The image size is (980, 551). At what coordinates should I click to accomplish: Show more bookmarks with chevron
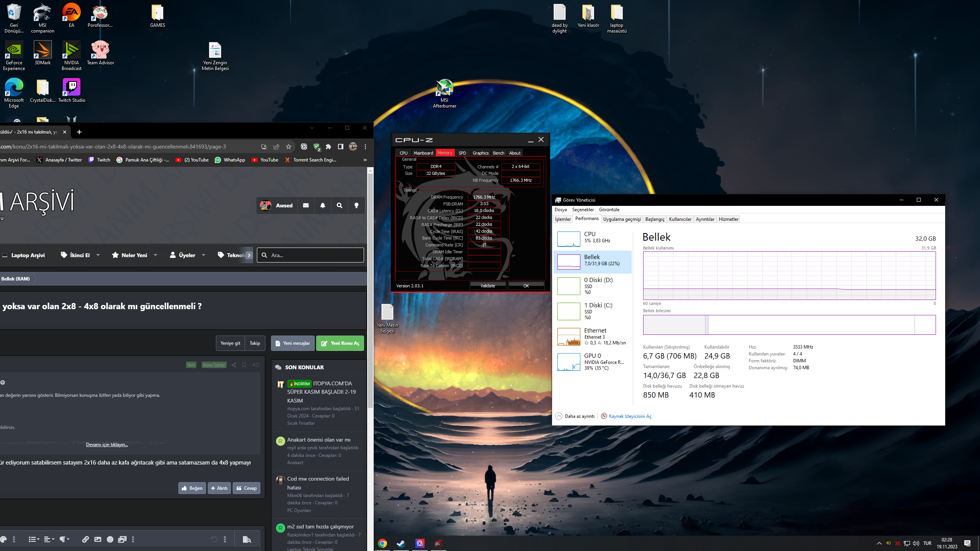point(365,160)
